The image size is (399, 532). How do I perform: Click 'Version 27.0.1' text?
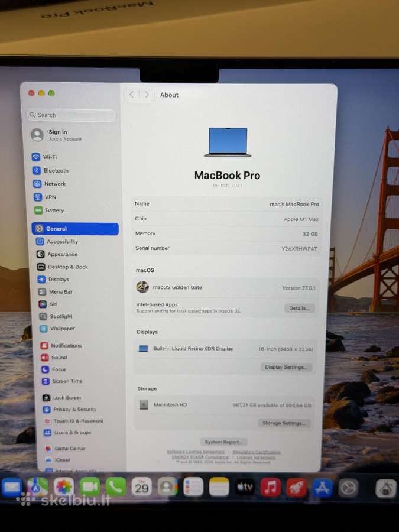tap(299, 288)
